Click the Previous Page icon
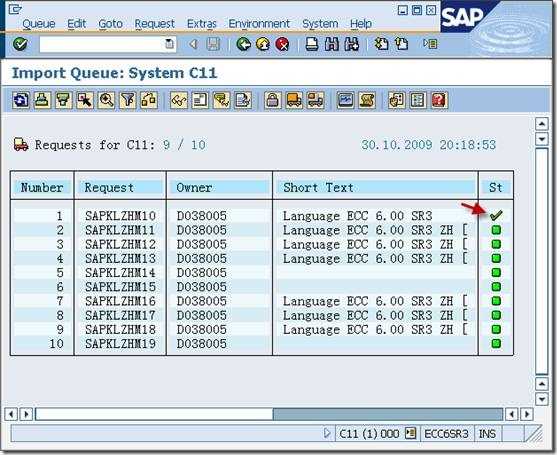This screenshot has height=455, width=557. click(x=402, y=44)
